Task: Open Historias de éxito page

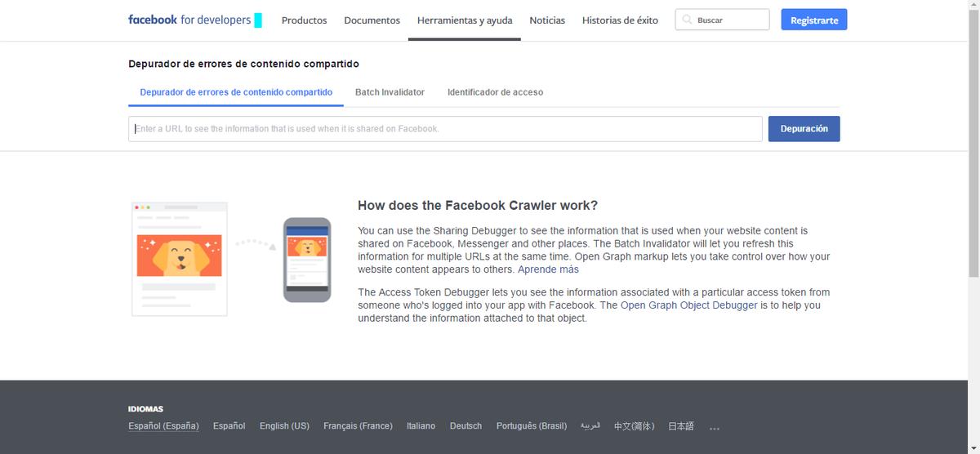Action: coord(620,20)
